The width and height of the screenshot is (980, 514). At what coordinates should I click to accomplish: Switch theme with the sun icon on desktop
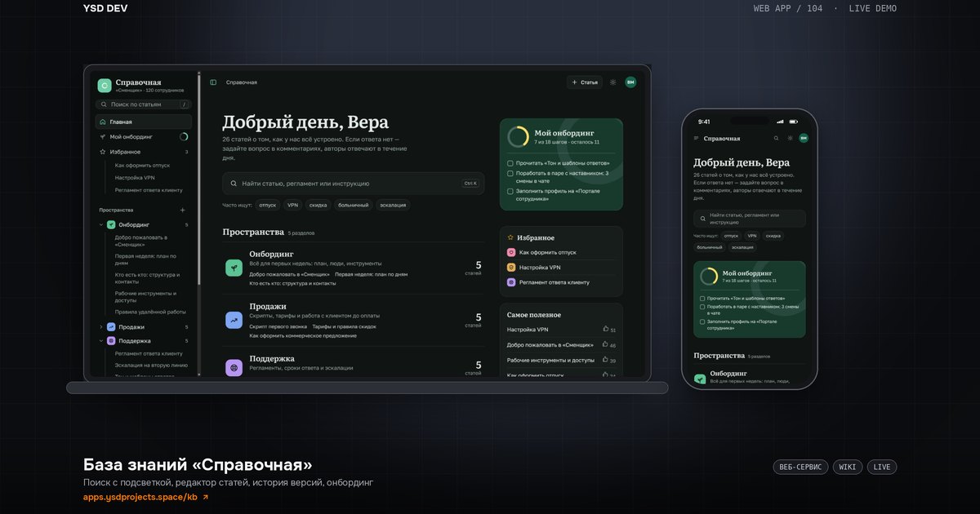pyautogui.click(x=613, y=82)
